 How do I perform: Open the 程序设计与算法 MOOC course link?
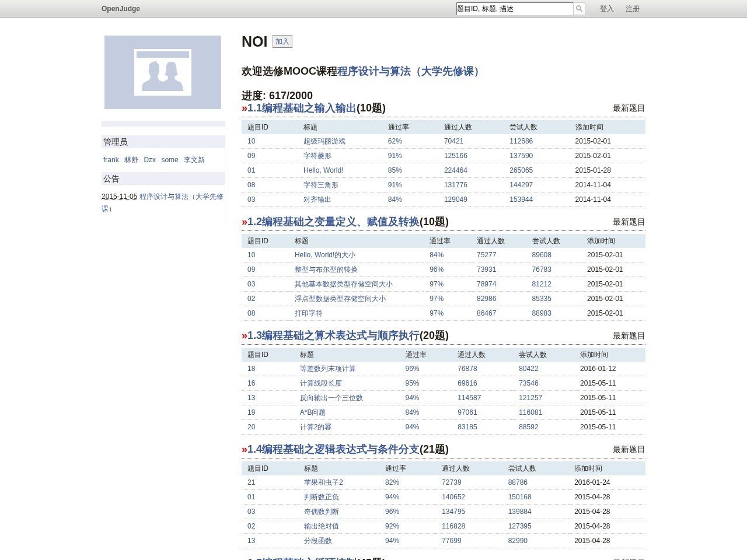410,71
